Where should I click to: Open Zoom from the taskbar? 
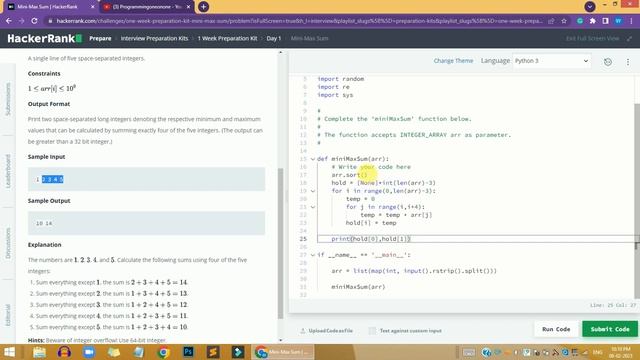tap(89, 352)
